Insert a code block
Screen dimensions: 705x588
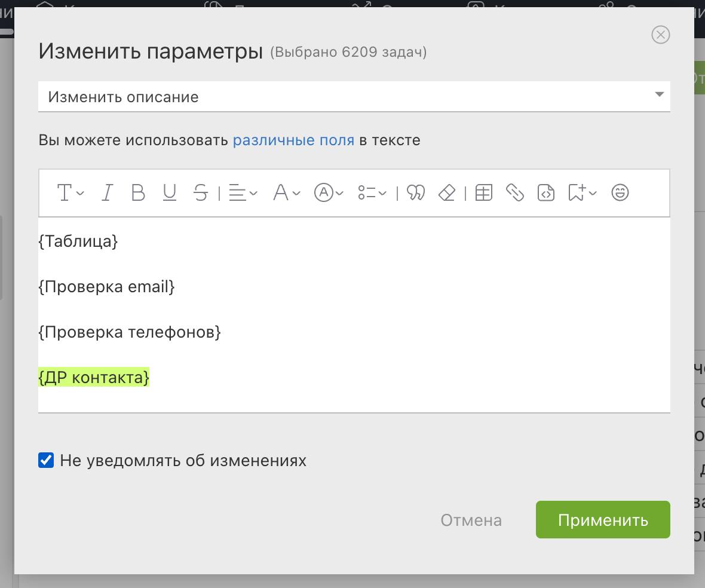(x=546, y=193)
